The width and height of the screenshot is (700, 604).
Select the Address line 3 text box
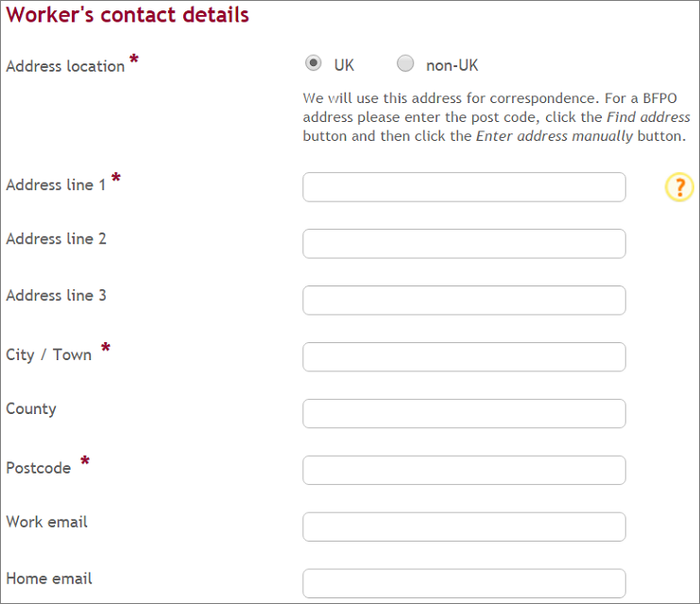[x=464, y=301]
